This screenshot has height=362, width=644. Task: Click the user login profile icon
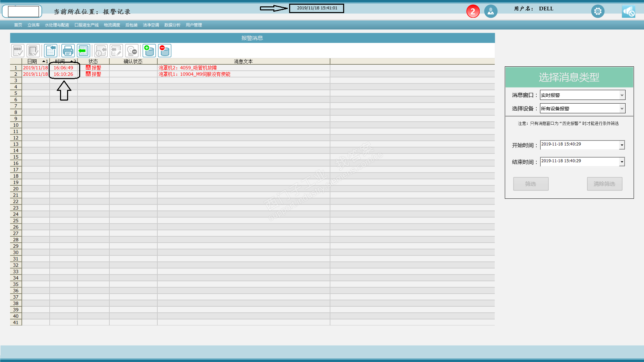tap(491, 11)
